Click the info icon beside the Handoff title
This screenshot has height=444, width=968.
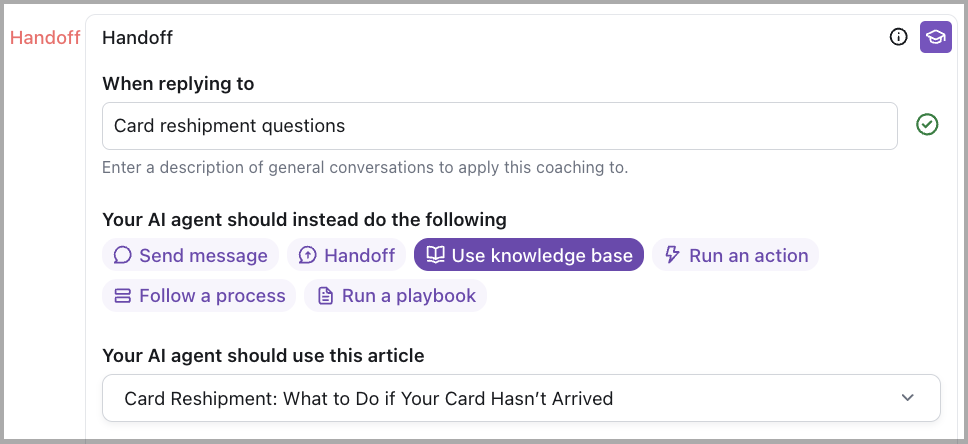[x=899, y=38]
